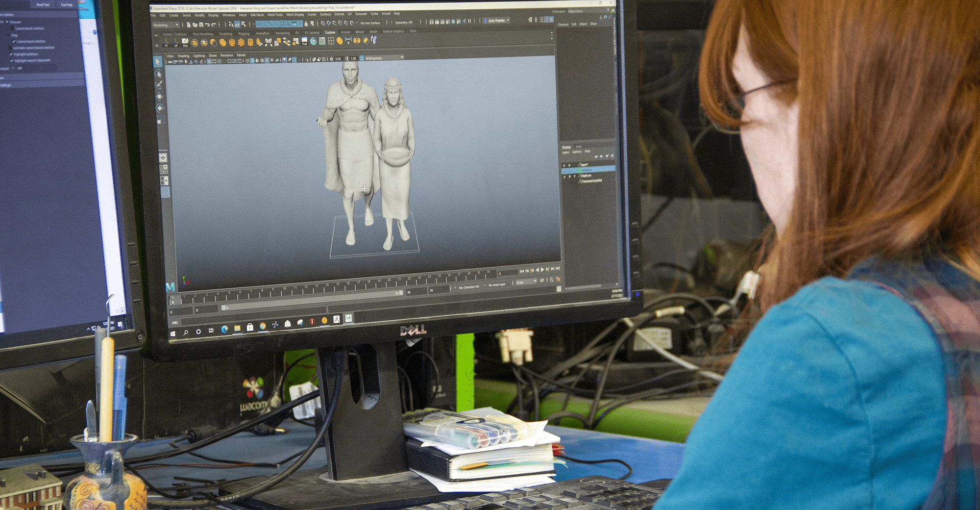The image size is (980, 510).
Task: Pick the Rotate tool in toolbox
Action: click(160, 108)
